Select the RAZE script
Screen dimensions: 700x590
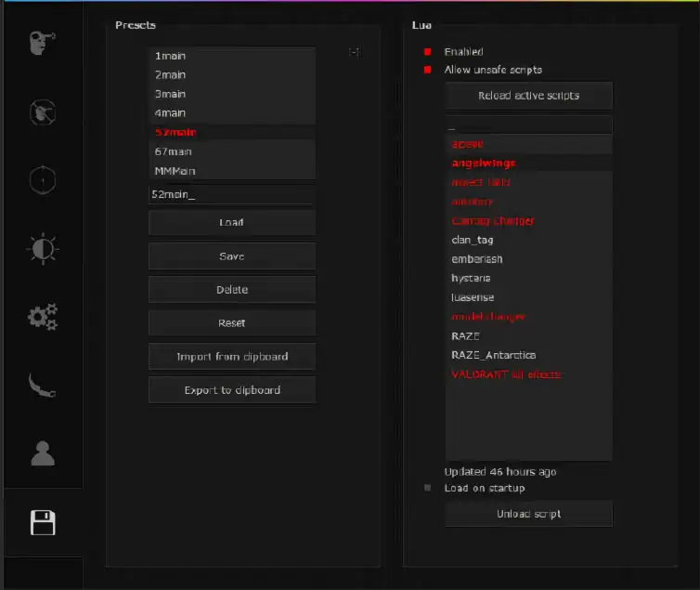[528, 335]
